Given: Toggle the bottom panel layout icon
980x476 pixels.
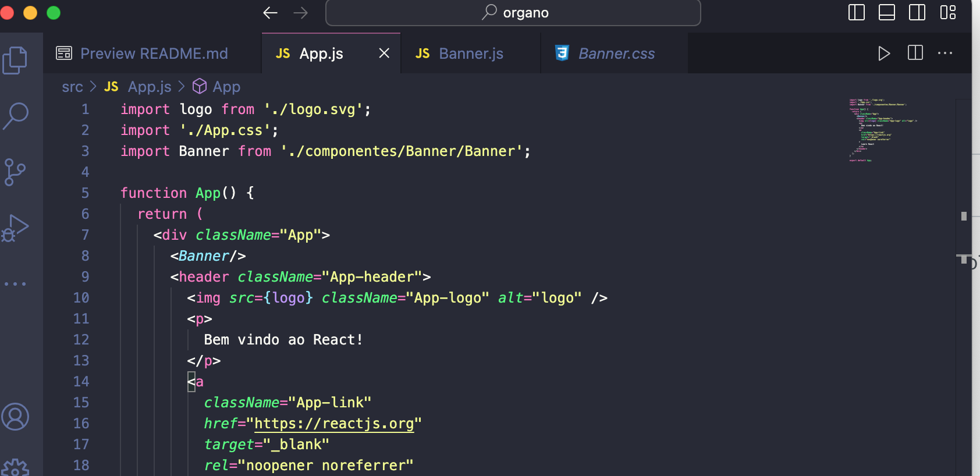Looking at the screenshot, I should pyautogui.click(x=887, y=12).
